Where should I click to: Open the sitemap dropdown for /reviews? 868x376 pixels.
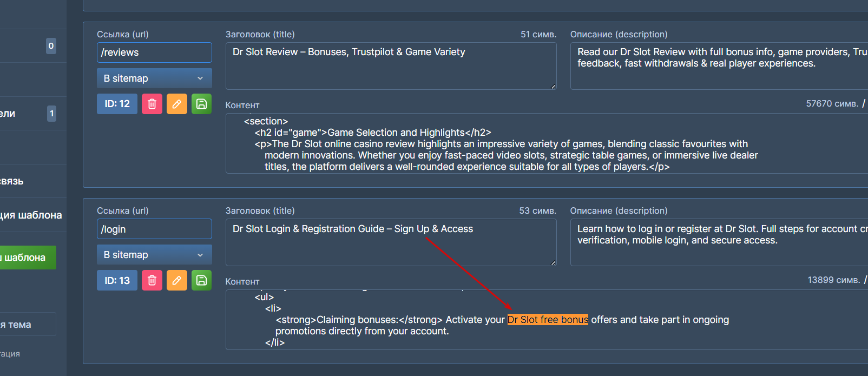(x=154, y=78)
